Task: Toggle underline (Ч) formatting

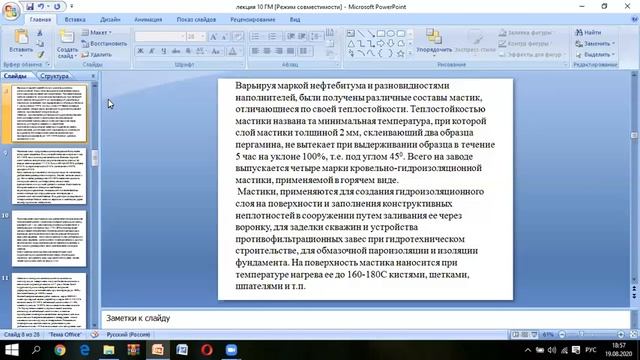Action: 164,51
